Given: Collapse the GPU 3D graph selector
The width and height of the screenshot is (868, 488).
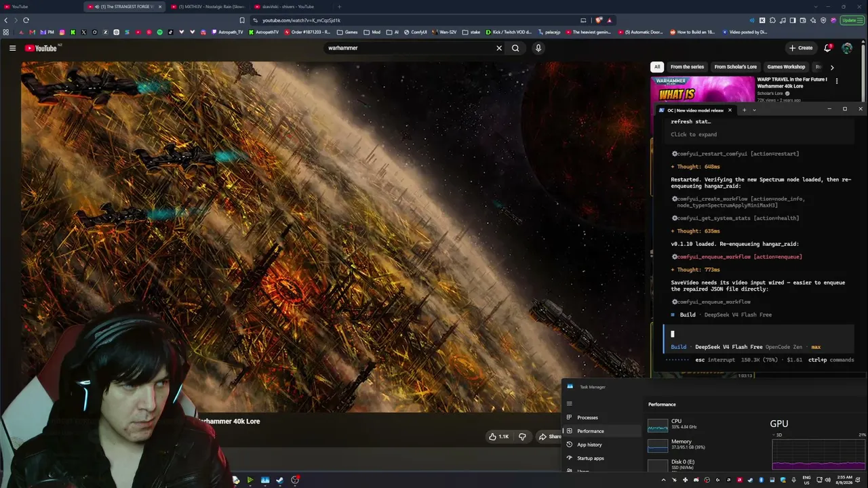Looking at the screenshot, I should [x=774, y=434].
